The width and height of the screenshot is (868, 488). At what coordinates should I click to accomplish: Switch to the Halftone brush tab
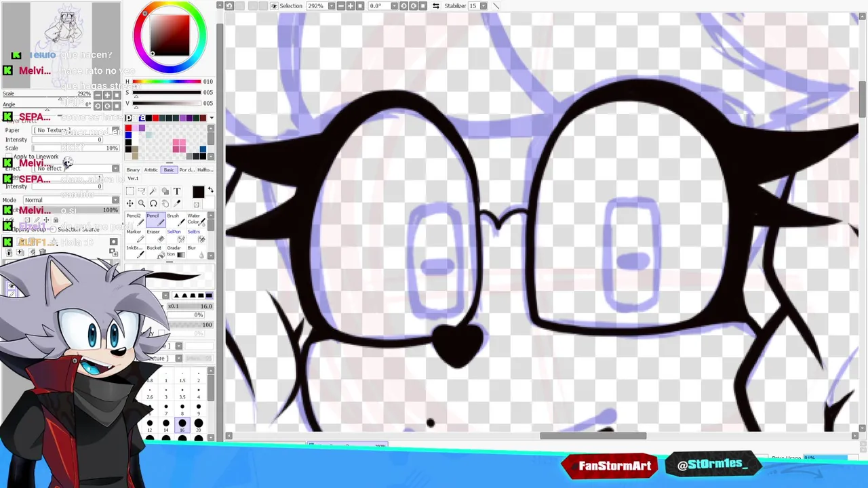205,169
